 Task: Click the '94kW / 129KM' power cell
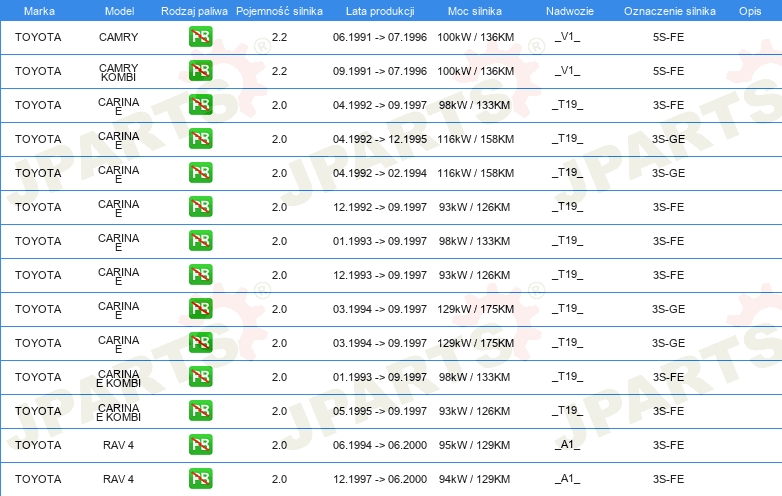point(474,479)
